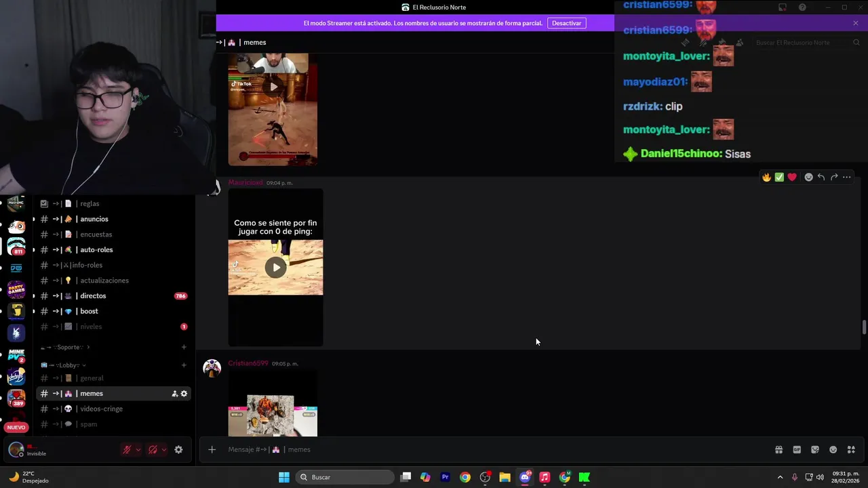Open the emoji picker in message bar
Image resolution: width=868 pixels, height=488 pixels.
point(833,449)
